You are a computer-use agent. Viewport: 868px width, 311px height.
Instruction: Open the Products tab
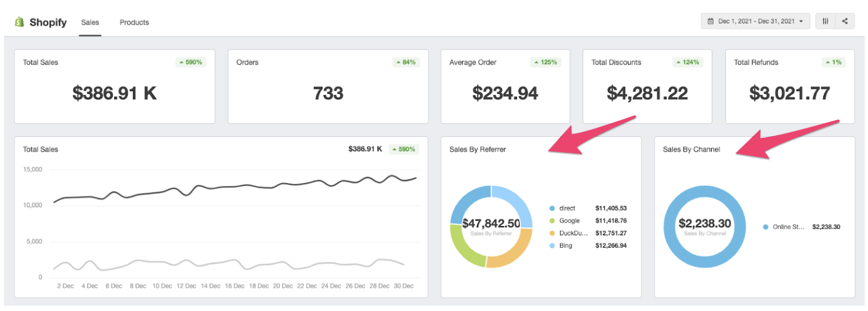tap(134, 23)
